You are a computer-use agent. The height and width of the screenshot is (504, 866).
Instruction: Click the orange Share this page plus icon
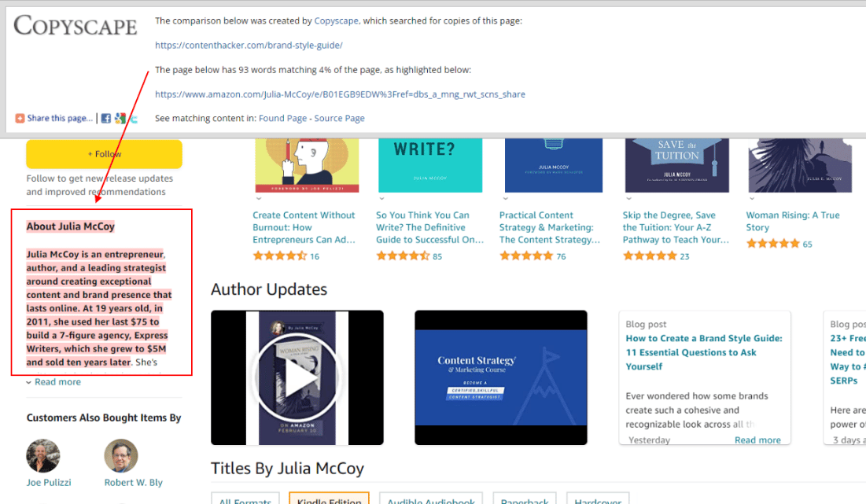pos(20,118)
